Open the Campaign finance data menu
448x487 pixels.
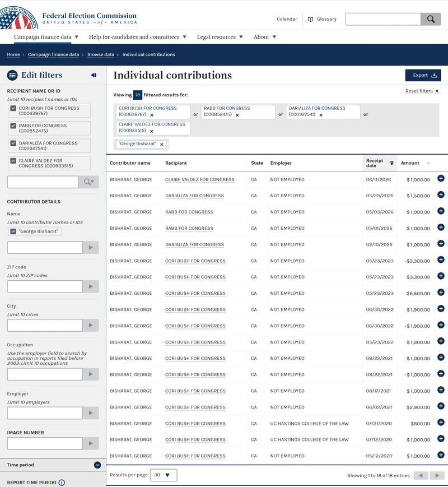46,37
